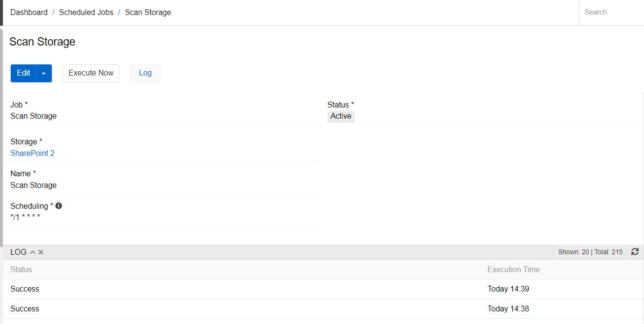
Task: Open the Edit dropdown caret
Action: click(44, 73)
